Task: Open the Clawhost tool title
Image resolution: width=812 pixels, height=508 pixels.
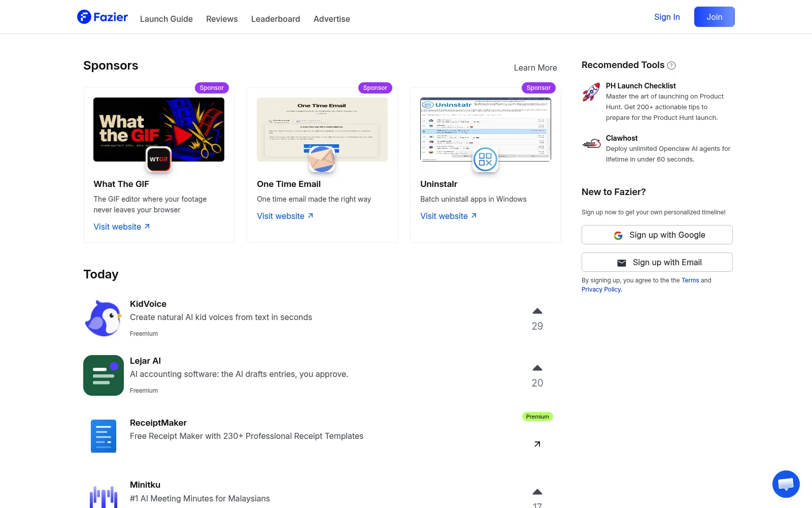Action: (x=622, y=138)
